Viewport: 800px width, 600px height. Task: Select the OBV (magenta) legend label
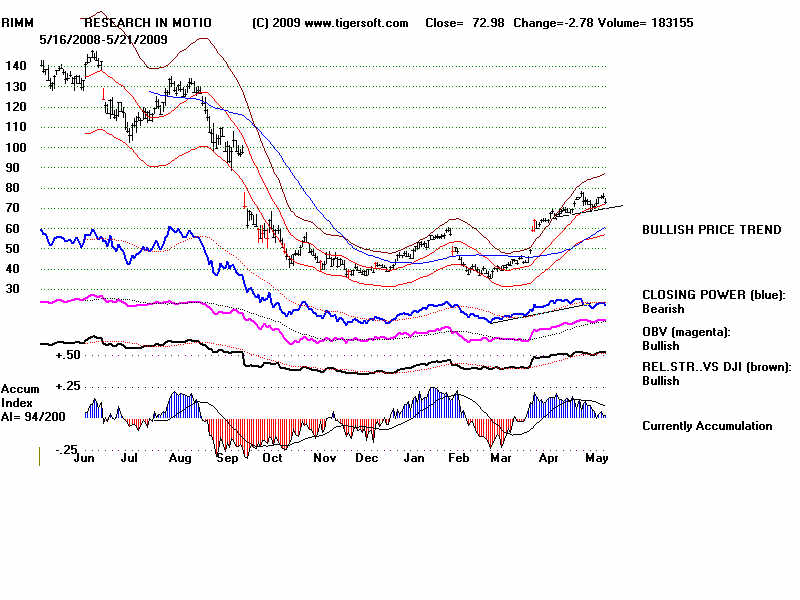688,331
